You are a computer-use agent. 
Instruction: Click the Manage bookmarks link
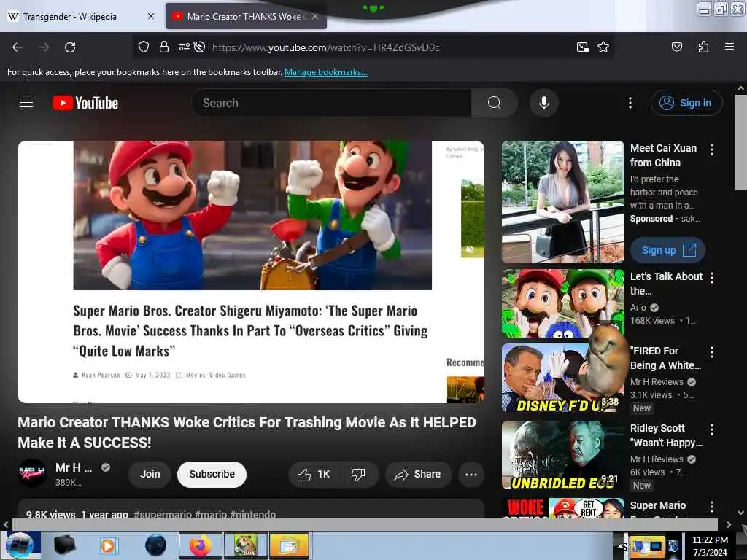tap(326, 72)
